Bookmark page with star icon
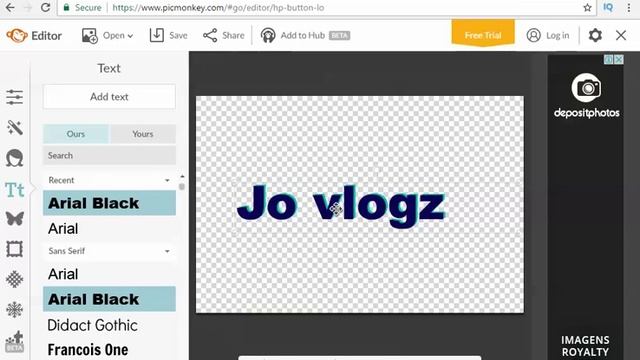The image size is (640, 360). tap(587, 7)
